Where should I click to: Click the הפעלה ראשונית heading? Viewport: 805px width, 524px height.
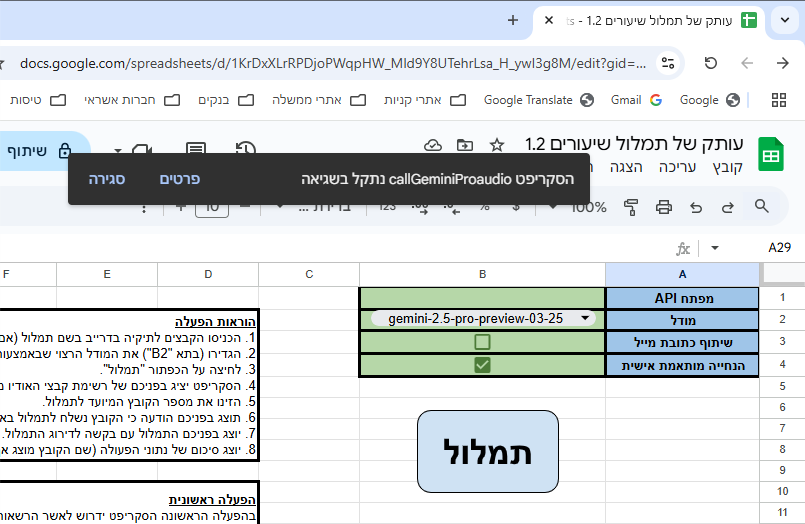click(x=212, y=499)
